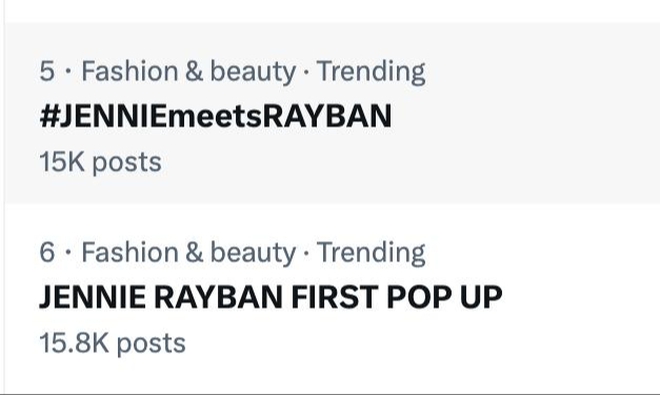This screenshot has width=660, height=395.
Task: Click the dot separator after rank 5
Action: point(68,72)
